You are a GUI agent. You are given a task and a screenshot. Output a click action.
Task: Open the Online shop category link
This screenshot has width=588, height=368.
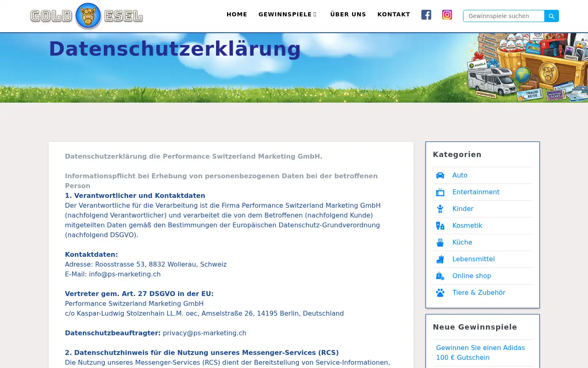(x=472, y=276)
